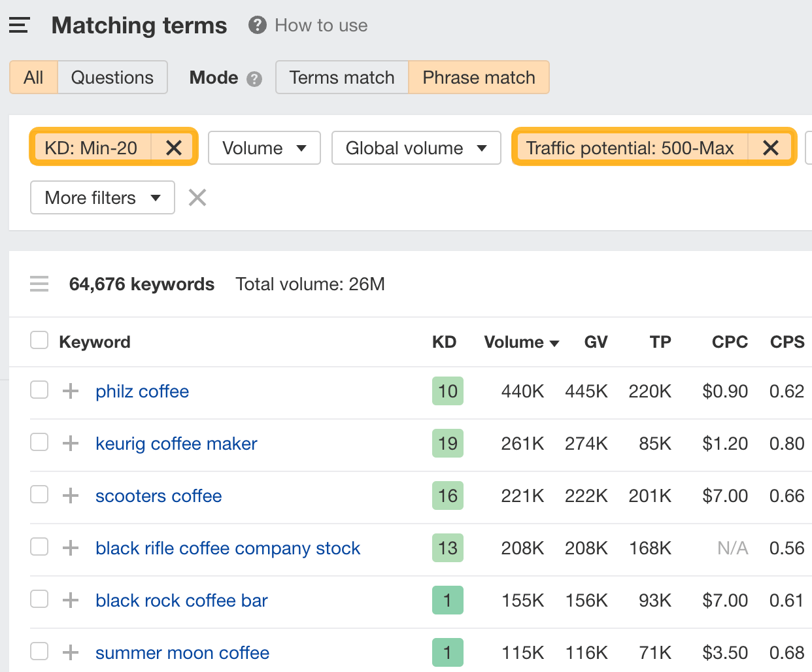812x672 pixels.
Task: Switch to the Questions tab
Action: [112, 77]
